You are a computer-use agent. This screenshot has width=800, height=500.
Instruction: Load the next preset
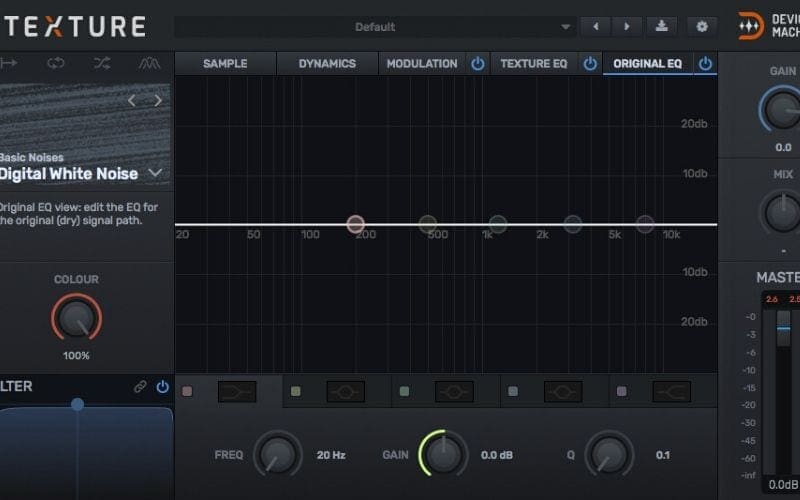click(x=627, y=27)
